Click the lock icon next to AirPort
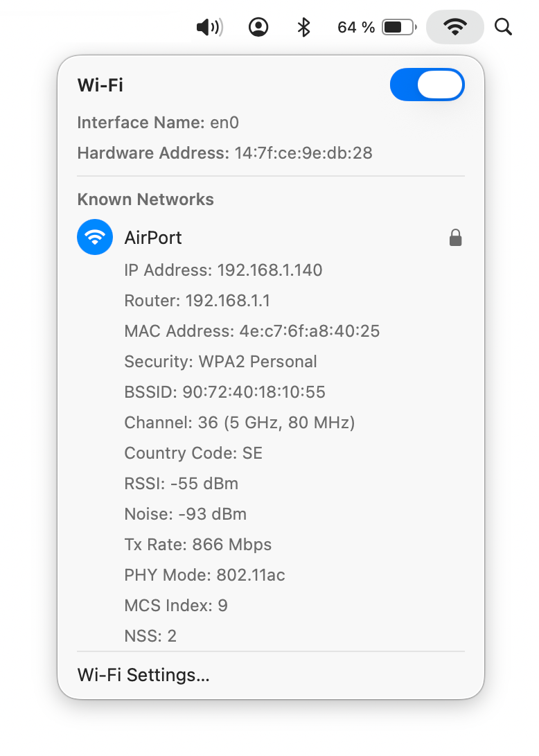The height and width of the screenshot is (756, 539). pyautogui.click(x=455, y=238)
